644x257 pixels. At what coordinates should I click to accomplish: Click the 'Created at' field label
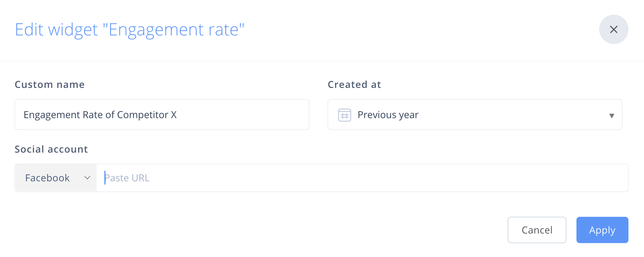(x=354, y=85)
